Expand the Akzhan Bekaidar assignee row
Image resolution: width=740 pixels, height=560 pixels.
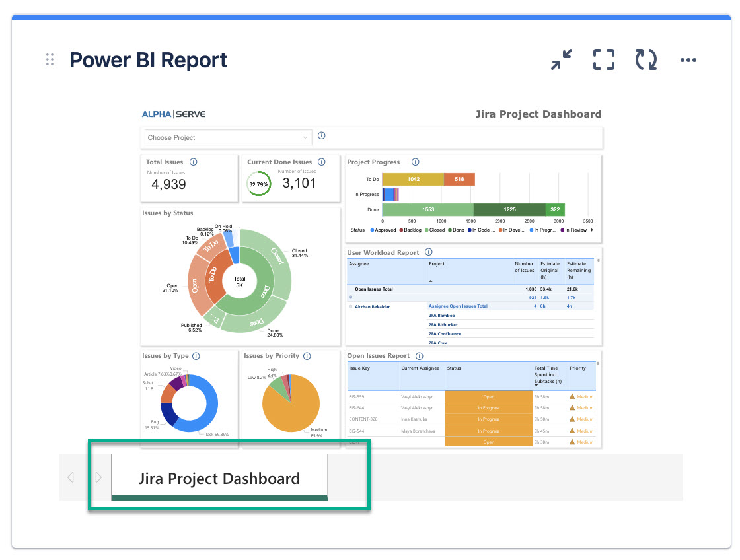(x=350, y=306)
